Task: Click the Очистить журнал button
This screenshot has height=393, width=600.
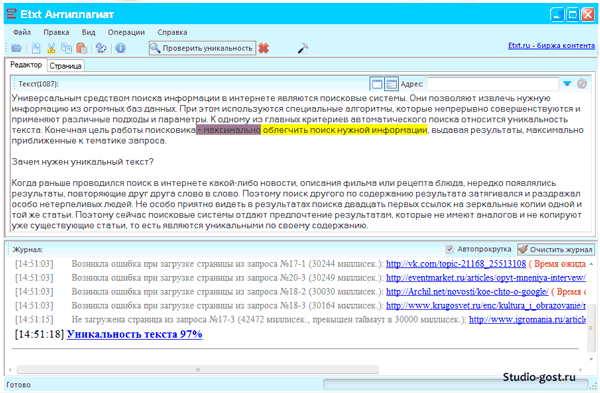Action: tap(556, 249)
